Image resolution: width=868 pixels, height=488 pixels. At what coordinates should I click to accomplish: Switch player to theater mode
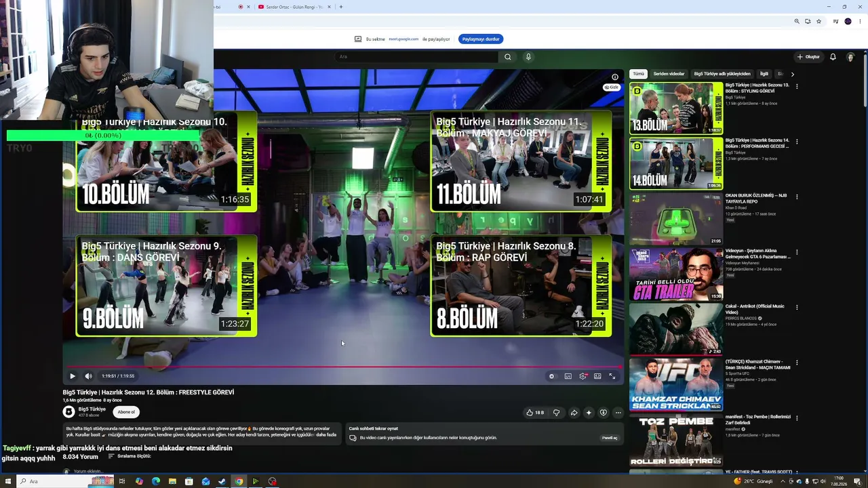click(597, 376)
